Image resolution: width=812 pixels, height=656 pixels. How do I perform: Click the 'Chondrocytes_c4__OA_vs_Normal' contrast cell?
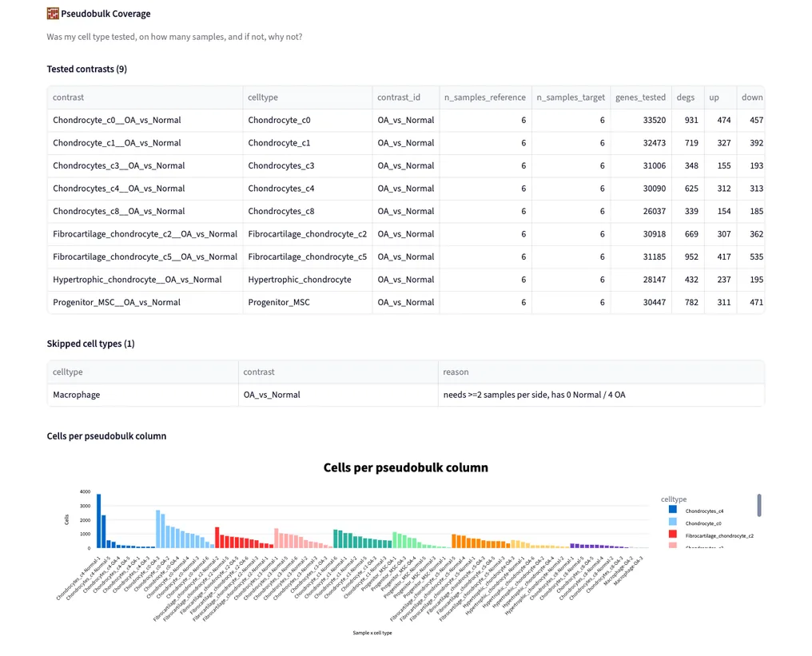pos(145,189)
